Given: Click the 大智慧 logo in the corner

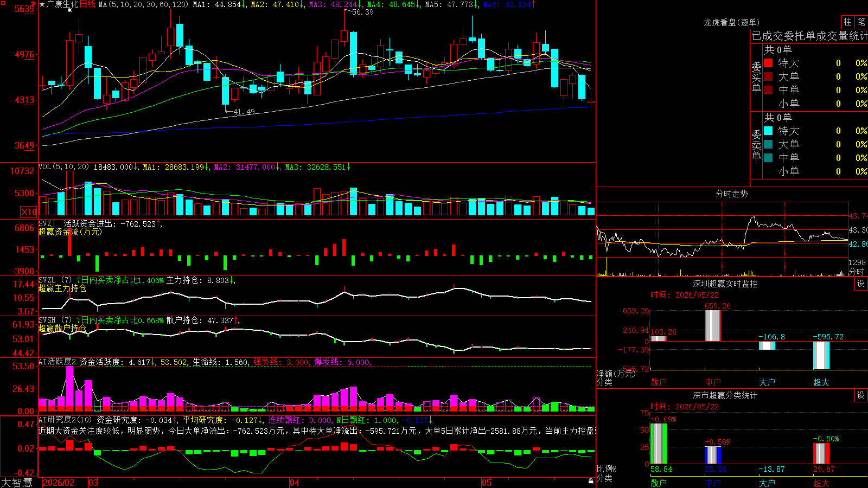Looking at the screenshot, I should pos(17,483).
